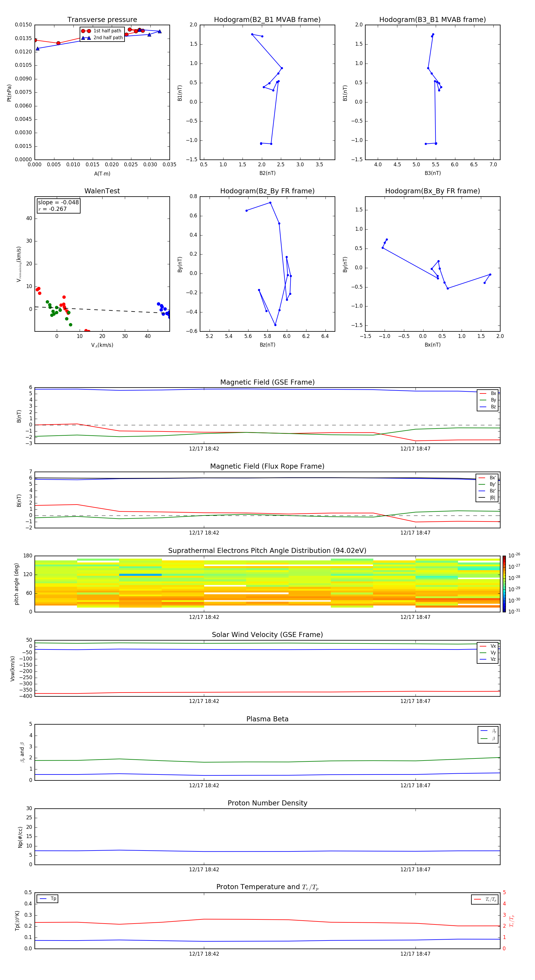Click the 'Suprathermal Electrons Pitch Angle Distribution' title
Image resolution: width=535 pixels, height=980 pixels.
point(267,551)
